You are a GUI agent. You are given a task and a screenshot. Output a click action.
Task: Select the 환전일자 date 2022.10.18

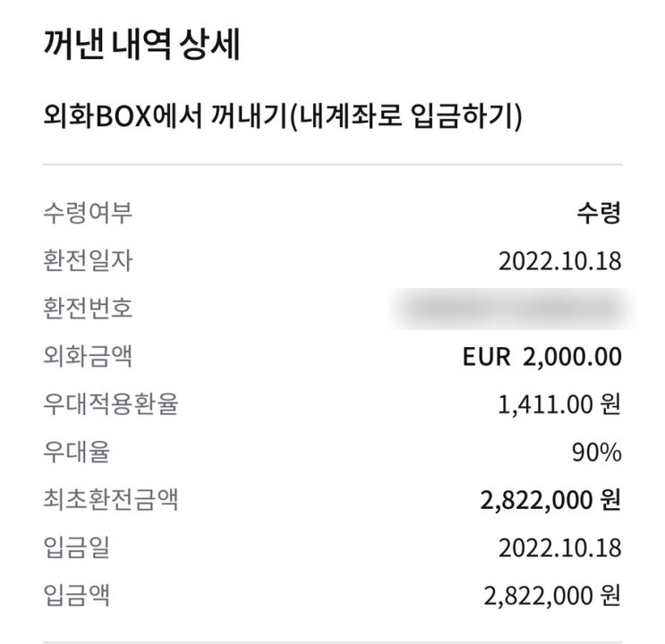(559, 261)
